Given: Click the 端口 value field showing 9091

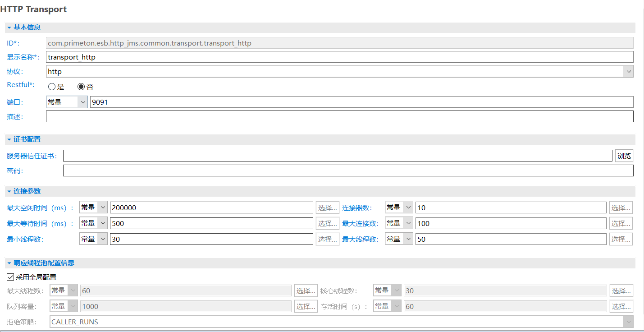Looking at the screenshot, I should 361,102.
